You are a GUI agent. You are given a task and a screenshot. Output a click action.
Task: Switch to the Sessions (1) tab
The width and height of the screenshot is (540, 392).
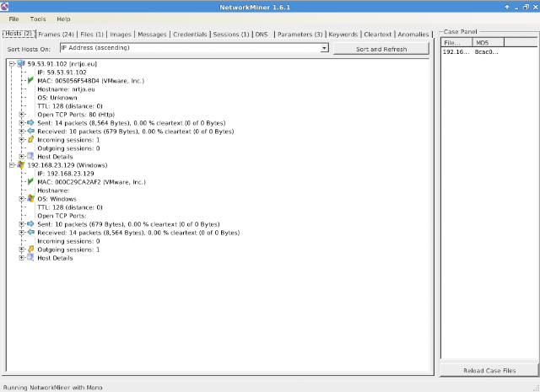(231, 34)
